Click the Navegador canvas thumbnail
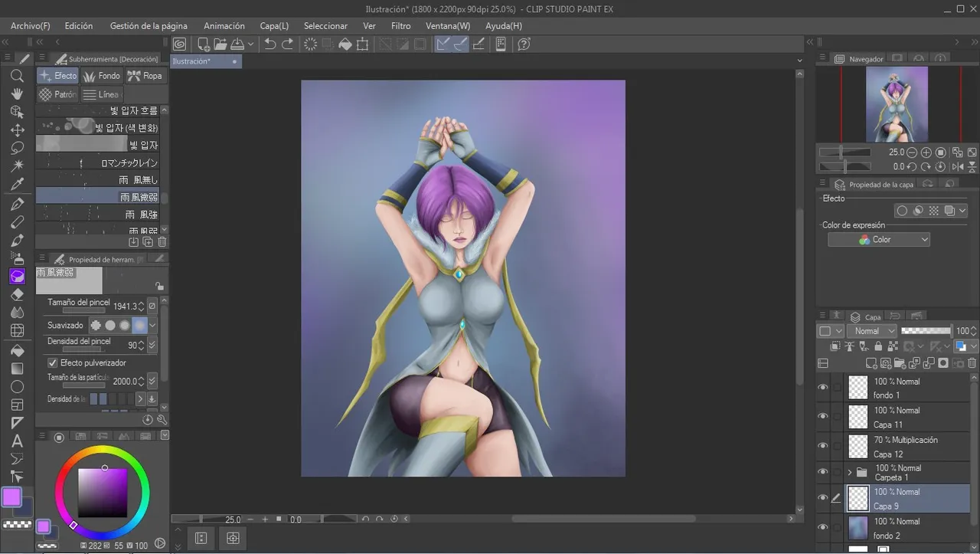This screenshot has height=554, width=980. tap(897, 104)
